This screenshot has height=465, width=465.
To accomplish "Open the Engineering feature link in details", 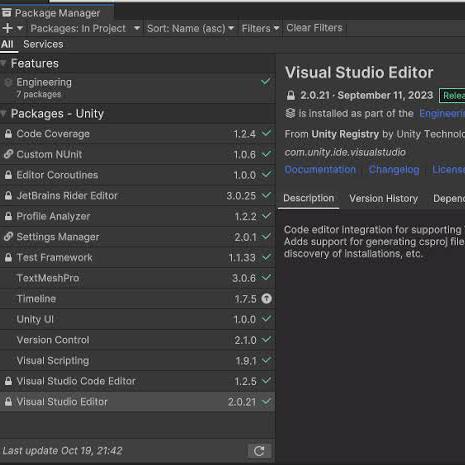I will [442, 114].
